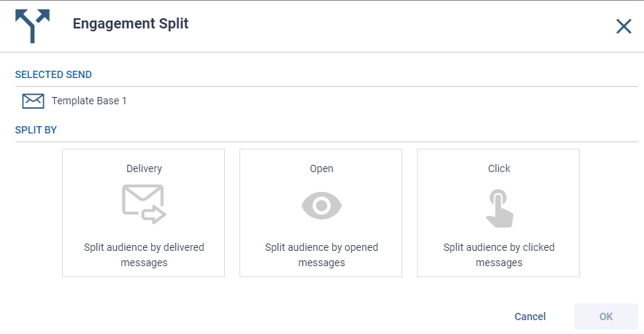
Task: Select the Delivery title label
Action: point(144,168)
